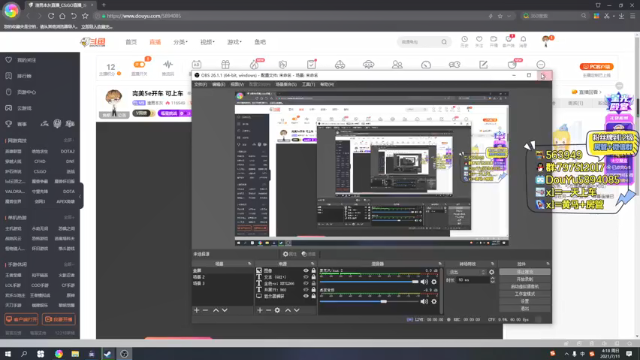
Task: Toggle lock of display capture source
Action: coord(313,296)
